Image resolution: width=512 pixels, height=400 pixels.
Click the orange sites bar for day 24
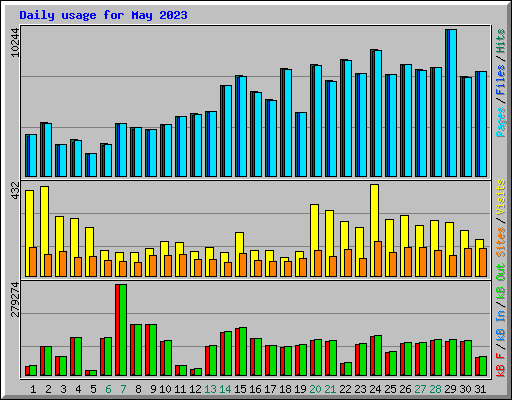pyautogui.click(x=378, y=259)
